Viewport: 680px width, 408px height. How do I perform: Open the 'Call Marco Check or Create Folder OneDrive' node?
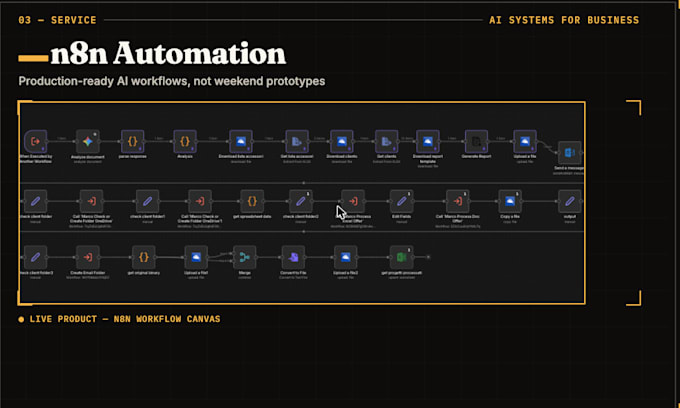pos(92,201)
